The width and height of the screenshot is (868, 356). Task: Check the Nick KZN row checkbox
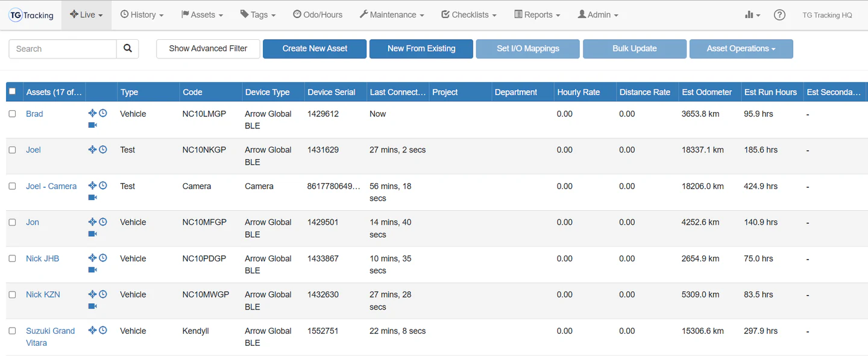(12, 295)
